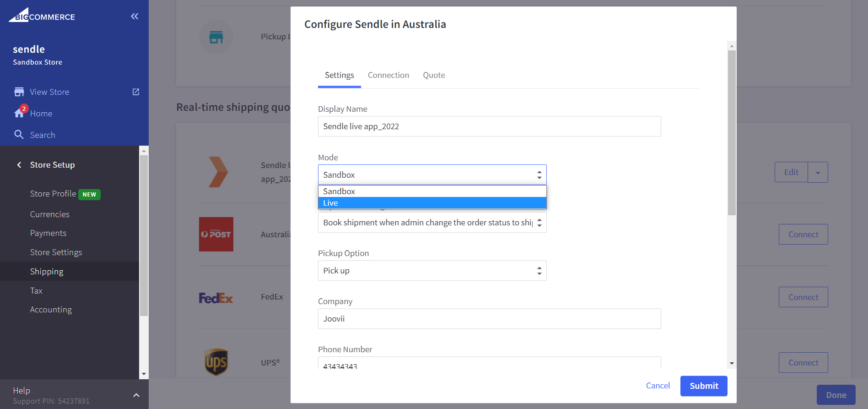Click the Store Setup back arrow
Screen dimensions: 868x409
pos(19,165)
